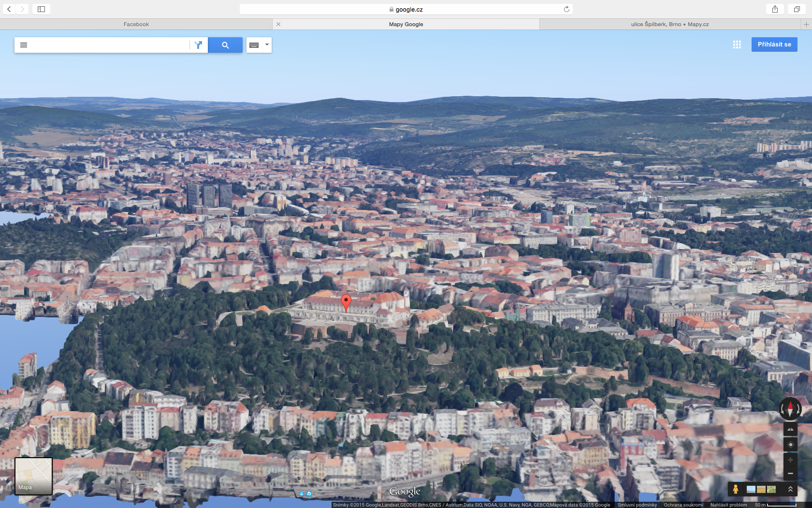The height and width of the screenshot is (508, 812).
Task: Click the keyboard input tools icon
Action: pyautogui.click(x=254, y=45)
